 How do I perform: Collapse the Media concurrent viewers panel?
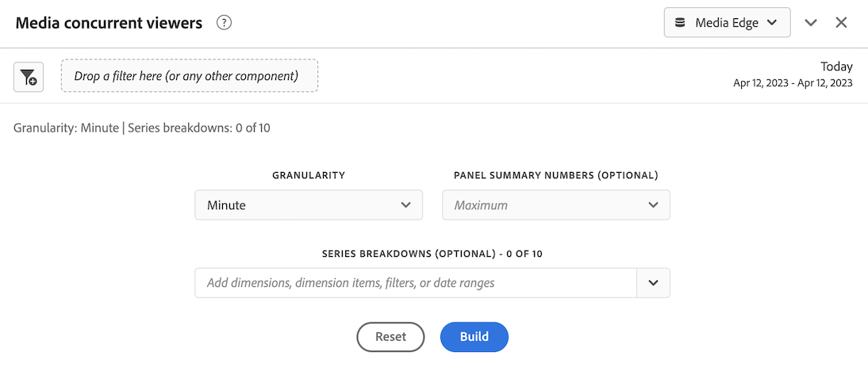tap(811, 23)
